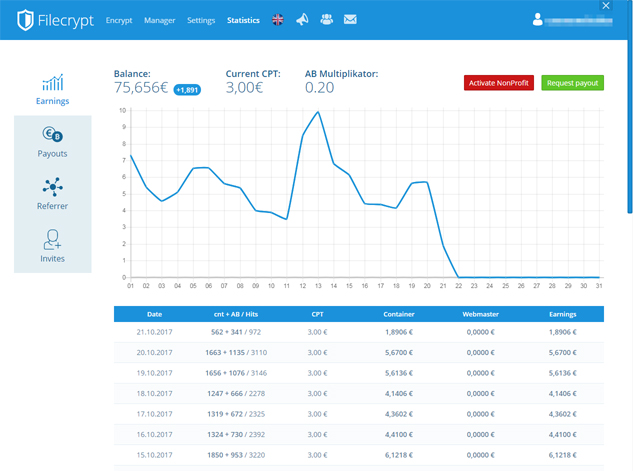The width and height of the screenshot is (633, 471).
Task: Select the 16.10.2017 date cell
Action: (154, 435)
